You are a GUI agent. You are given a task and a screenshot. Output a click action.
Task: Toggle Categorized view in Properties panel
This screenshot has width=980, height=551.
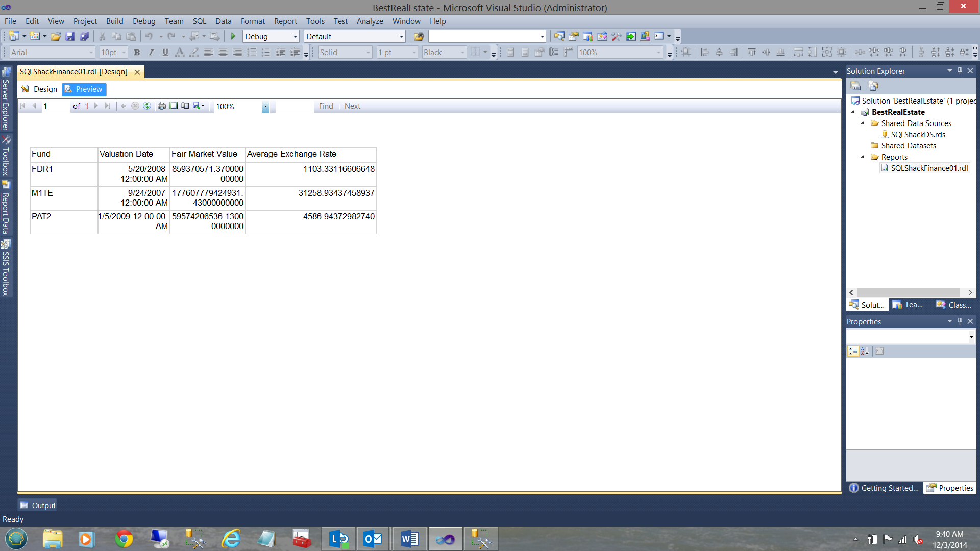(852, 351)
